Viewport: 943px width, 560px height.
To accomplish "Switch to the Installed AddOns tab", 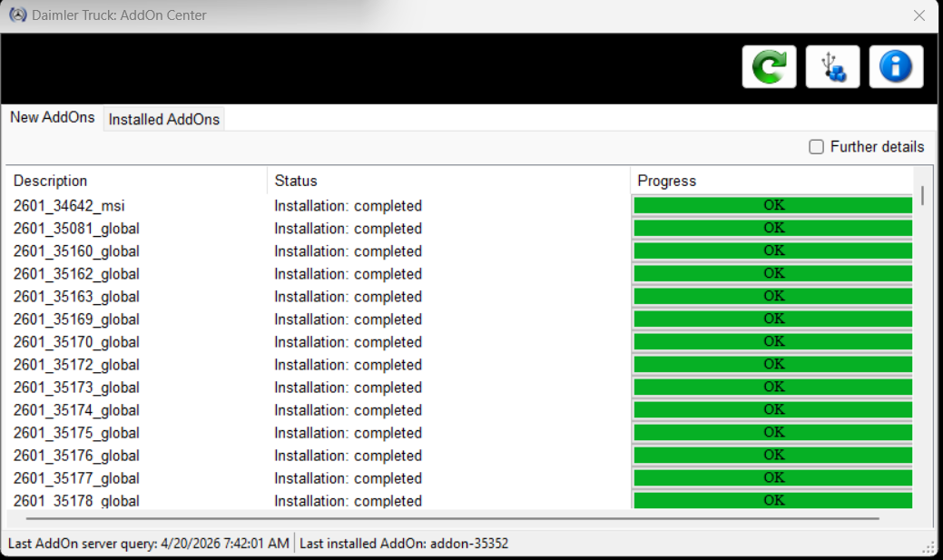I will (163, 119).
